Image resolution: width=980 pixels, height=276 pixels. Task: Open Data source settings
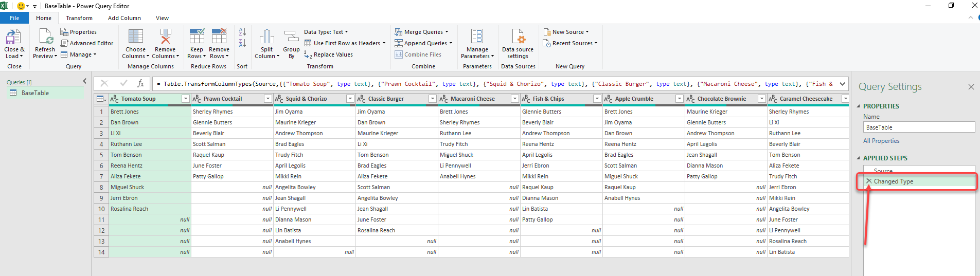point(518,37)
